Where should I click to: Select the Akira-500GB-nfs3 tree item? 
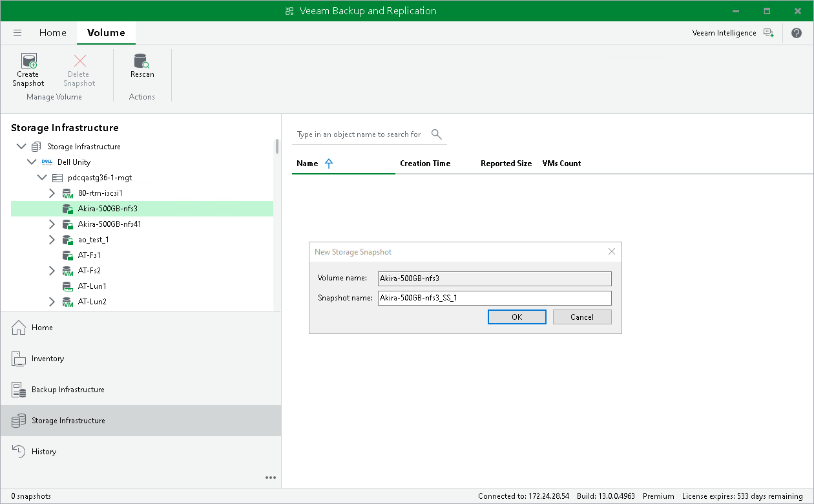tap(142, 209)
